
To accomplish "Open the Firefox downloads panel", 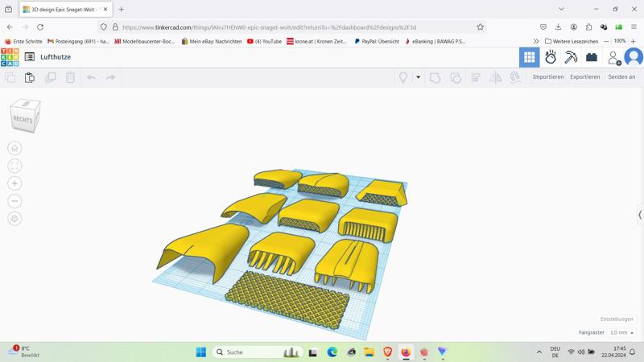I will coord(558,27).
